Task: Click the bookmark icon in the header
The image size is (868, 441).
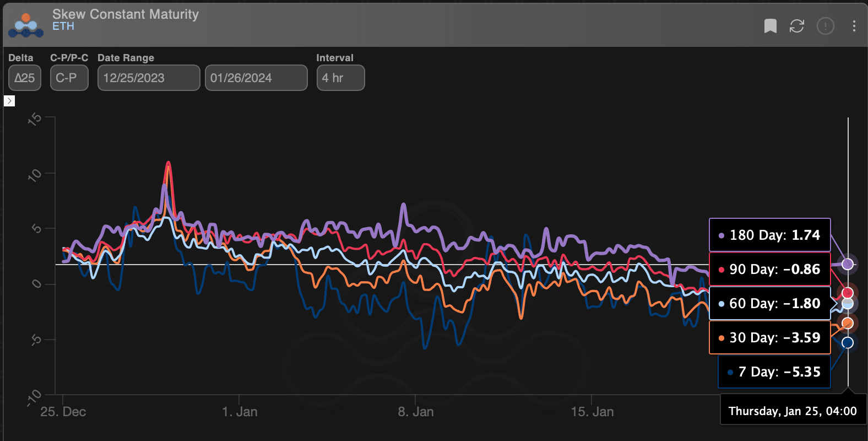Action: (x=770, y=26)
